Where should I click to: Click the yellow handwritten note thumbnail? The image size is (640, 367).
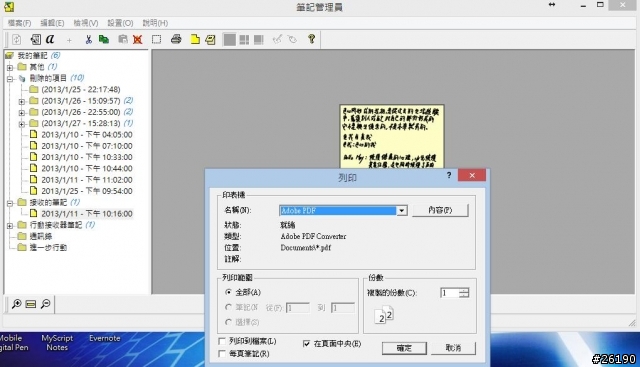point(392,136)
